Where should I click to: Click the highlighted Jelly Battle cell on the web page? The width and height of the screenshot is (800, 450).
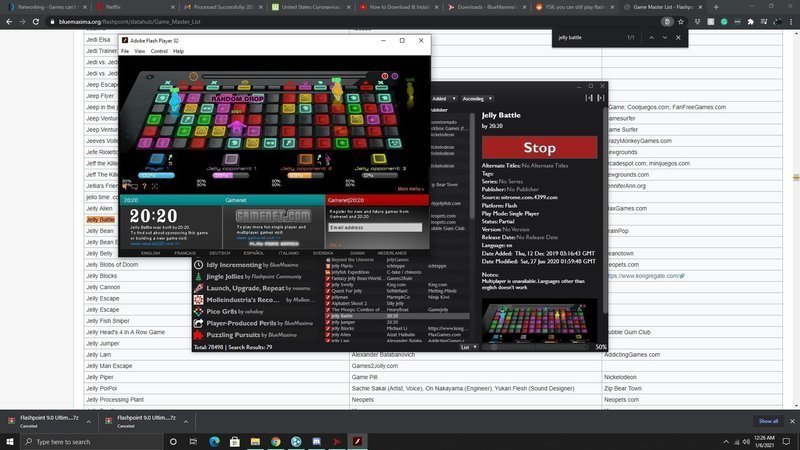click(x=101, y=219)
